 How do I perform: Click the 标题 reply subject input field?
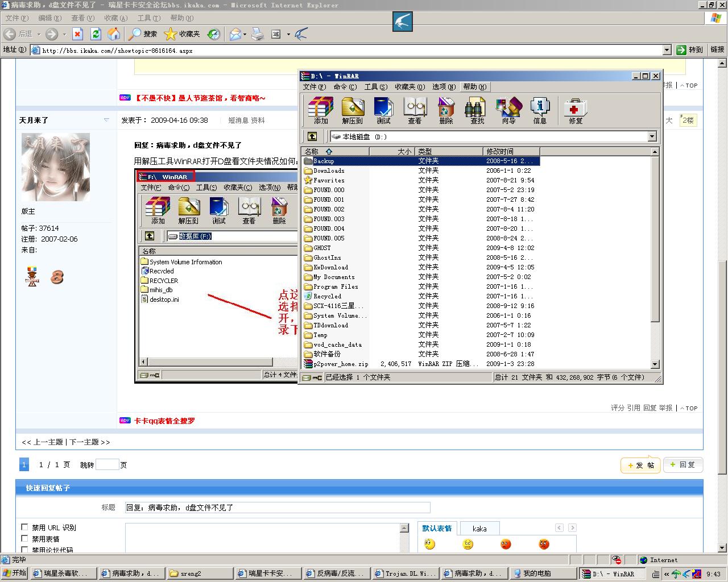278,508
